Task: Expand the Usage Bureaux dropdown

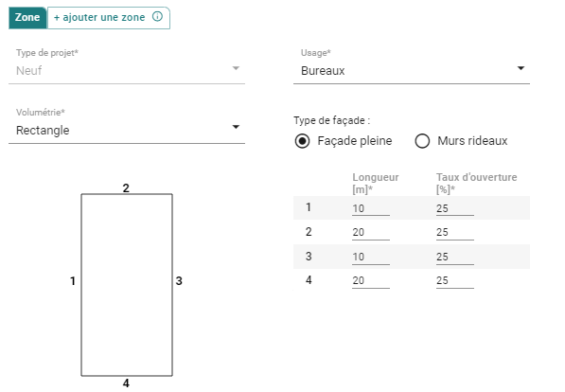Action: pos(412,70)
